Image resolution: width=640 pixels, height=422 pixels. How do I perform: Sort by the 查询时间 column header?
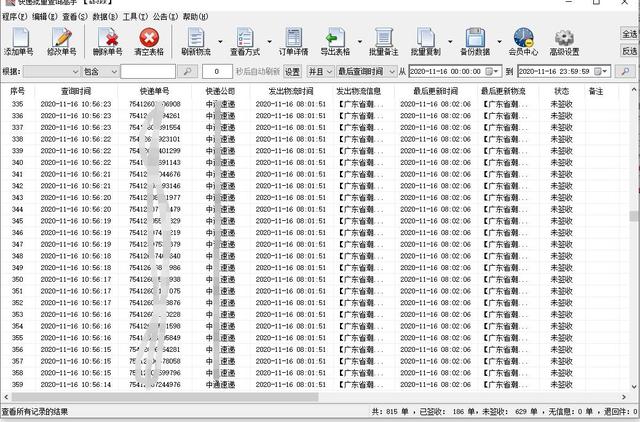76,91
